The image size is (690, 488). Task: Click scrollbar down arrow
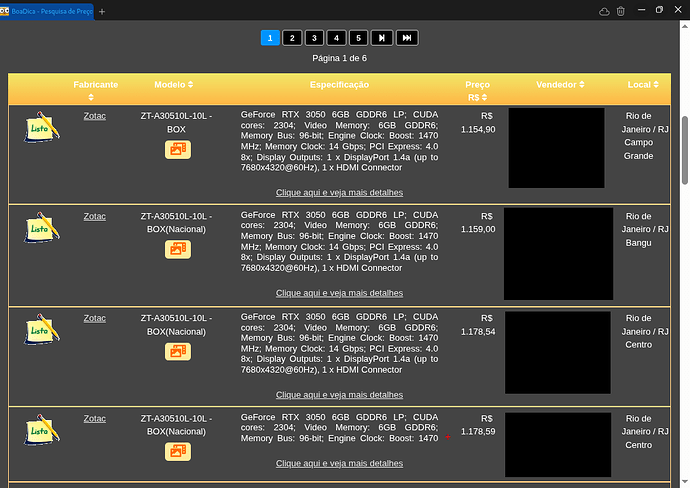pos(685,483)
